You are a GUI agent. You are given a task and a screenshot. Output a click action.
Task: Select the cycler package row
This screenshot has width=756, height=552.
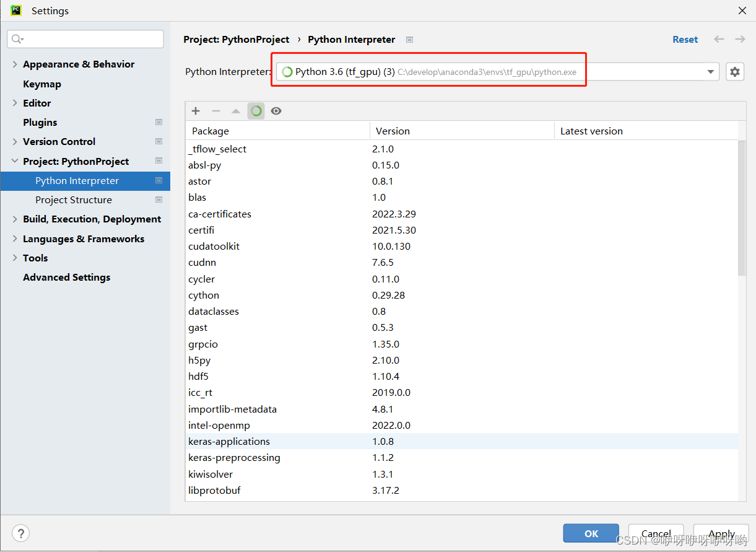(462, 279)
